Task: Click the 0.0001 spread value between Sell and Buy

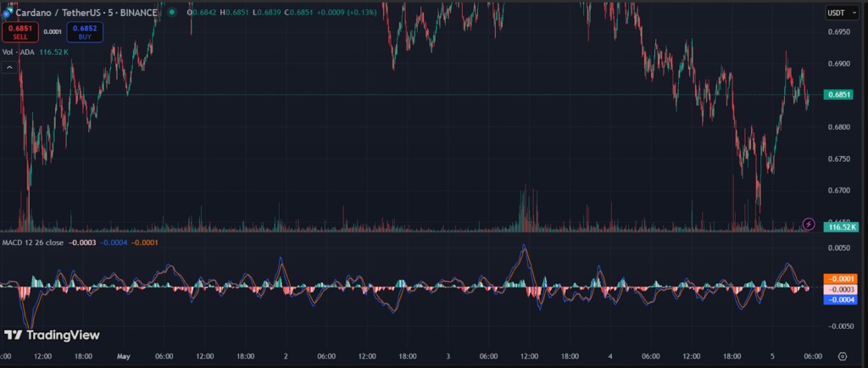Action: click(x=52, y=32)
